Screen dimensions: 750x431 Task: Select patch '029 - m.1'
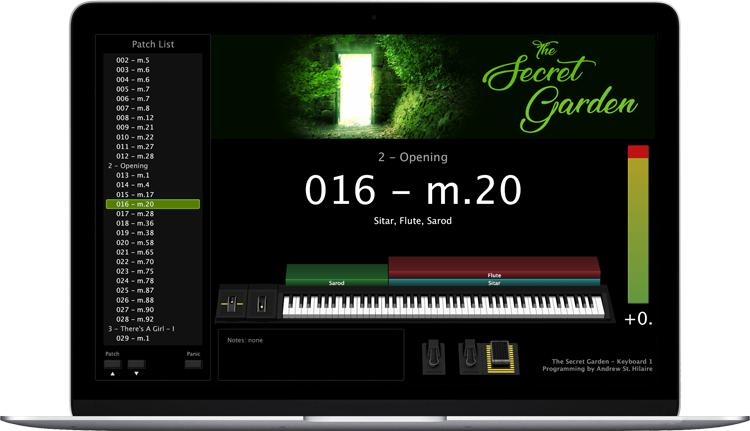click(x=132, y=338)
